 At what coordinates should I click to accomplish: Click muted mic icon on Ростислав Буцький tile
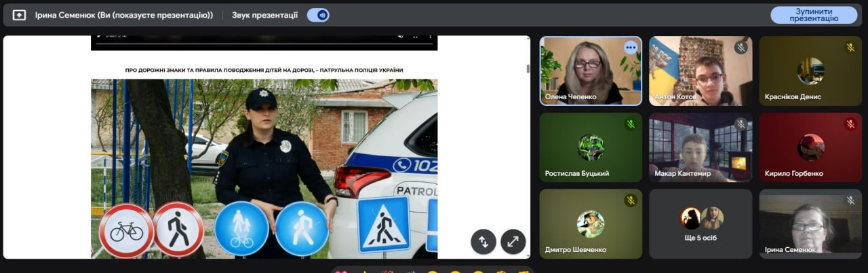pyautogui.click(x=631, y=124)
